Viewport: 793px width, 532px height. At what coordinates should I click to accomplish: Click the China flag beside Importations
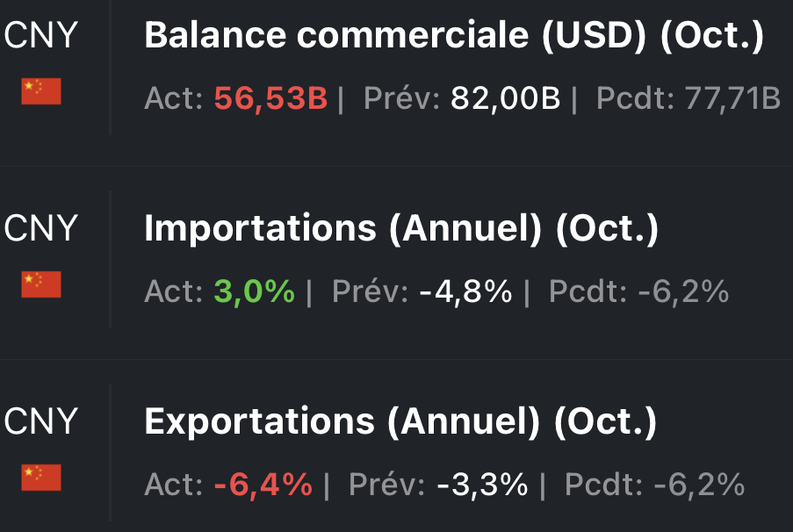point(41,284)
